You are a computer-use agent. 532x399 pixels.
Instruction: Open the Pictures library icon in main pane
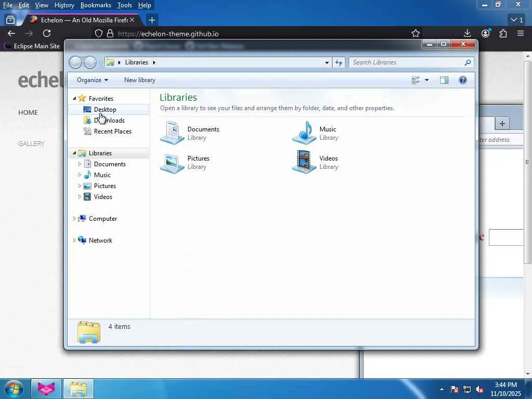click(172, 163)
